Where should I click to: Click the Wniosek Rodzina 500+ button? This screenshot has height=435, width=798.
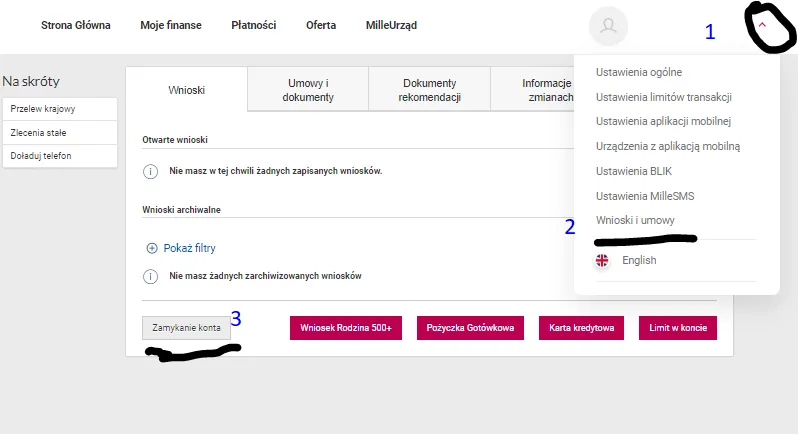346,328
